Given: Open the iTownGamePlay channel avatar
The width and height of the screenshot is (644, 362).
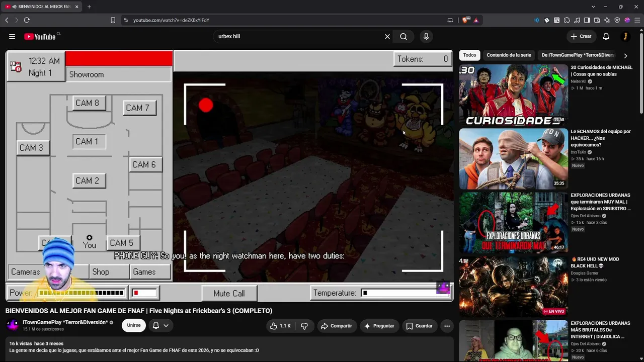Looking at the screenshot, I should [13, 325].
